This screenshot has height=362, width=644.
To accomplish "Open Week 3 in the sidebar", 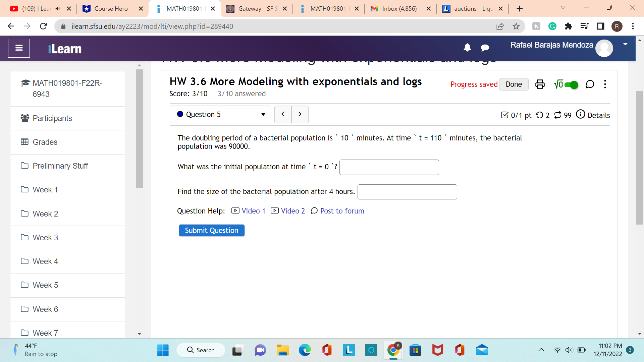I will (x=45, y=238).
